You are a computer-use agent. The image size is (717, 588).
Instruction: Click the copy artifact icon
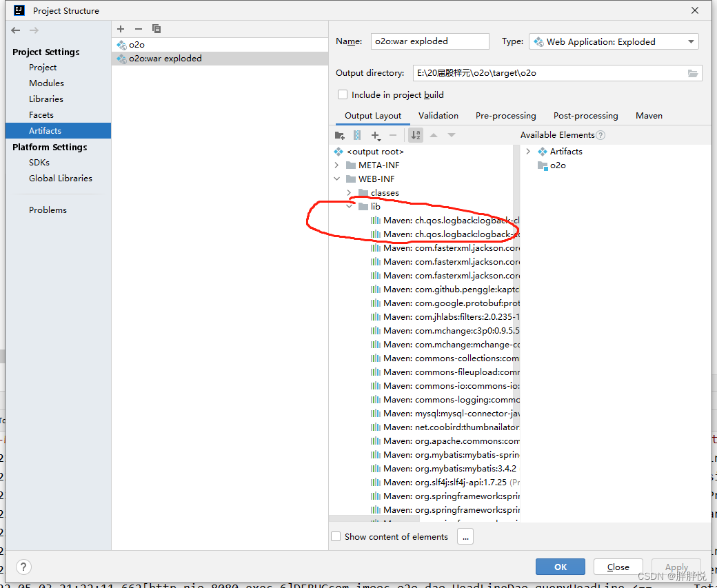tap(156, 29)
